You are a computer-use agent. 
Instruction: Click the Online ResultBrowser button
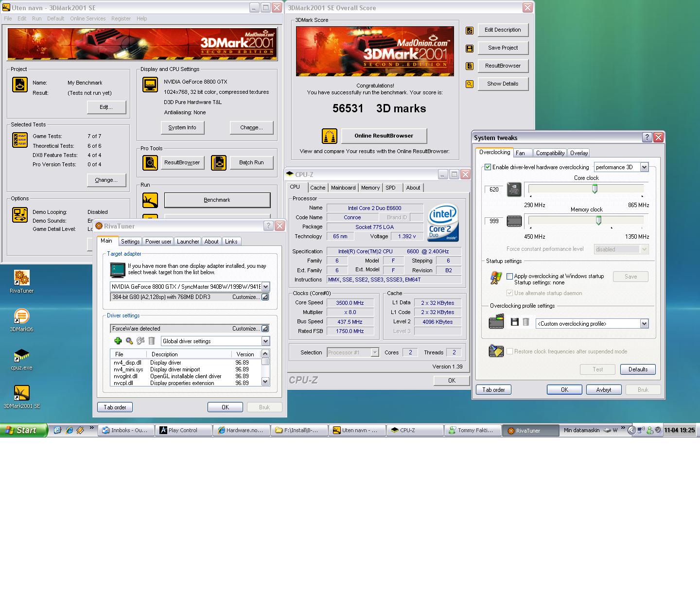(384, 136)
